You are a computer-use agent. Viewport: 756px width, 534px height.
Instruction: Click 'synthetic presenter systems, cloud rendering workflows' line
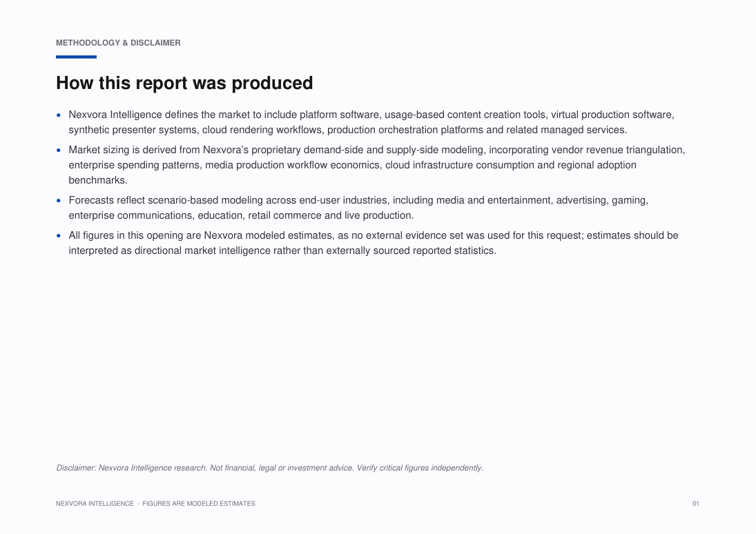click(x=196, y=130)
